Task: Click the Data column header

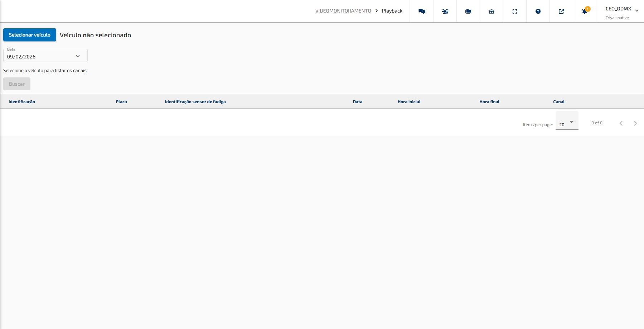Action: tap(358, 102)
